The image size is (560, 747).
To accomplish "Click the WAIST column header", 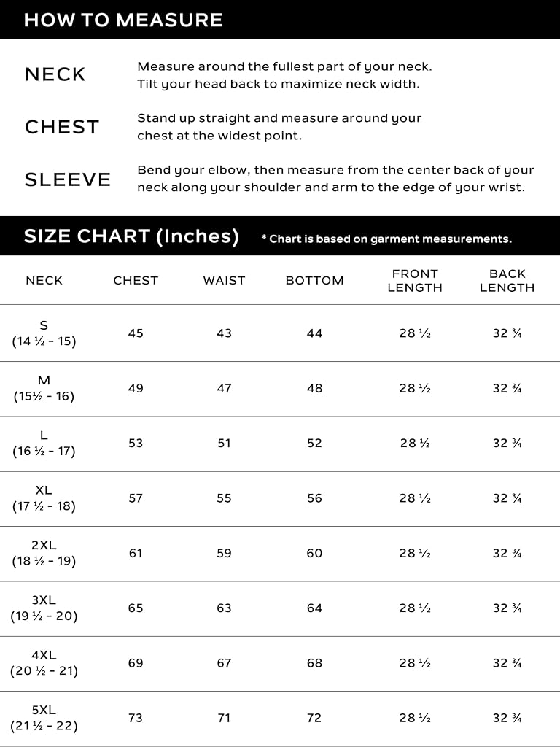I will (225, 281).
